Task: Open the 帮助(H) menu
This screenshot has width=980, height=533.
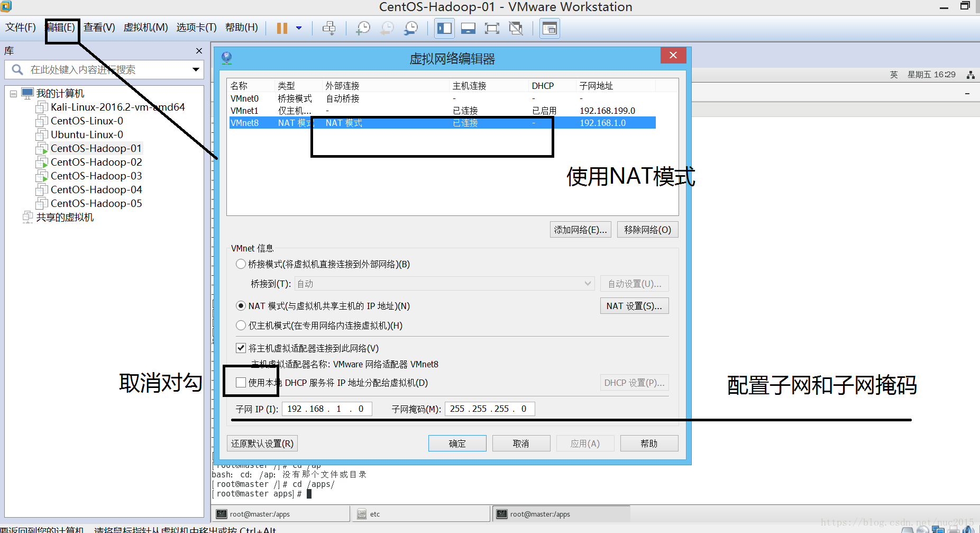Action: coord(242,27)
